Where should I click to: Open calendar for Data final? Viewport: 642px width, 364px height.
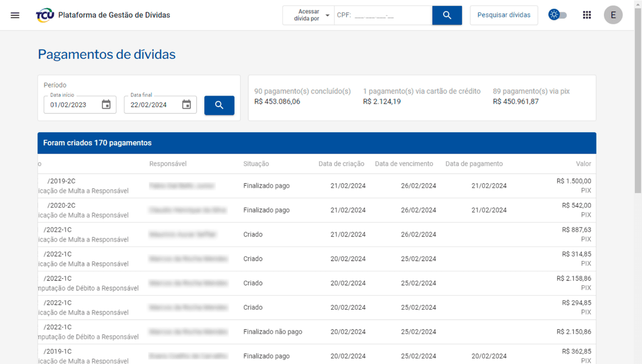click(x=187, y=105)
